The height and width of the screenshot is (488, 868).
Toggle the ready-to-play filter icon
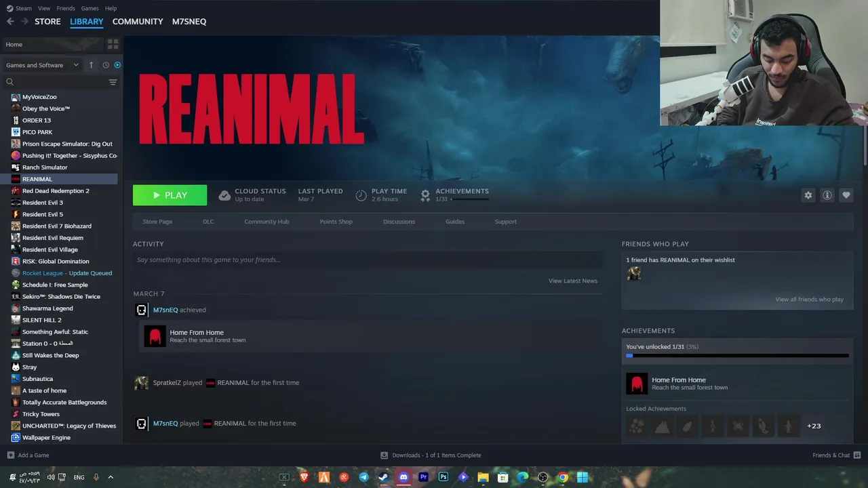[x=117, y=65]
